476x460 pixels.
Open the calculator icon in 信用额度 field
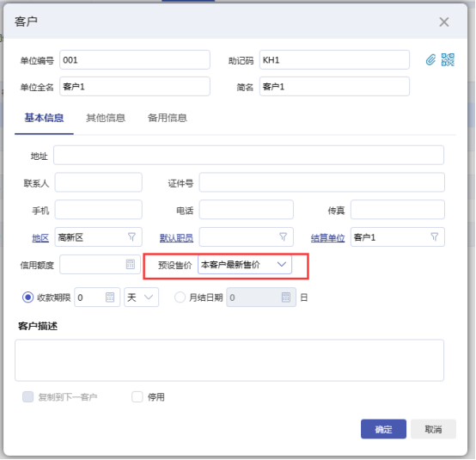(131, 264)
